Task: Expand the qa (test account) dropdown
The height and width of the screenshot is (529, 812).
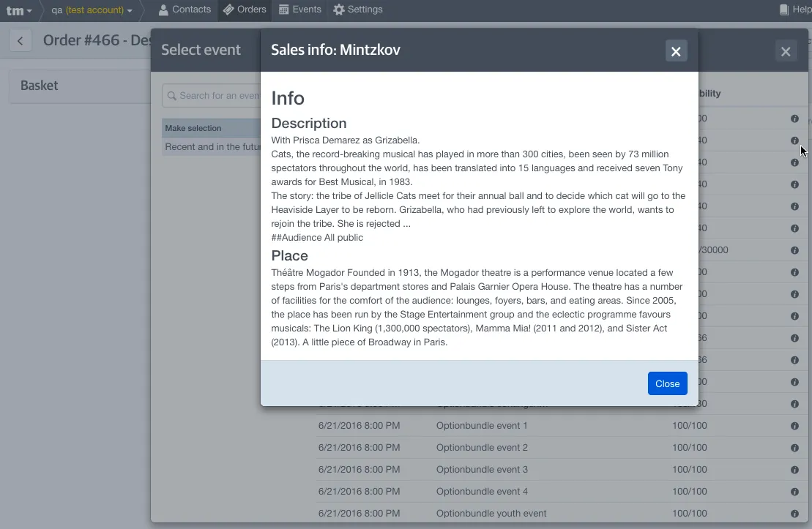Action: 92,10
